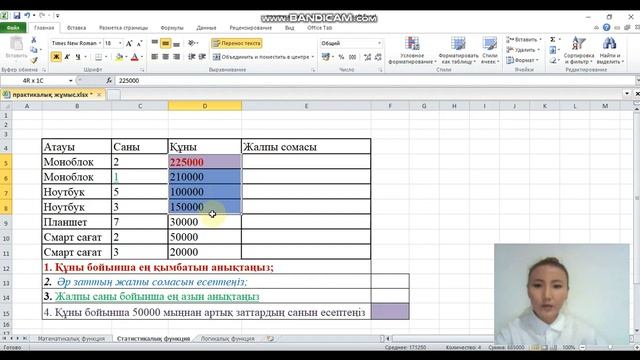Click the Cut scissors icon
The image size is (640, 360).
point(34,40)
